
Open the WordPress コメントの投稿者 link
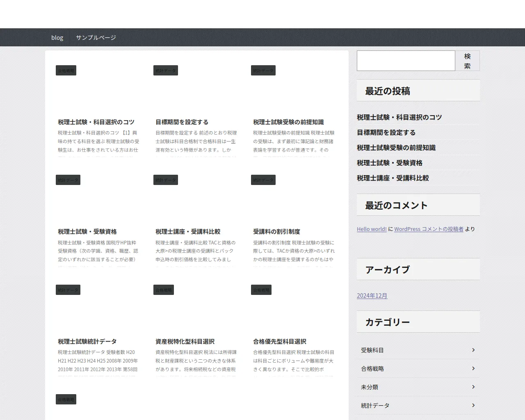pos(428,229)
